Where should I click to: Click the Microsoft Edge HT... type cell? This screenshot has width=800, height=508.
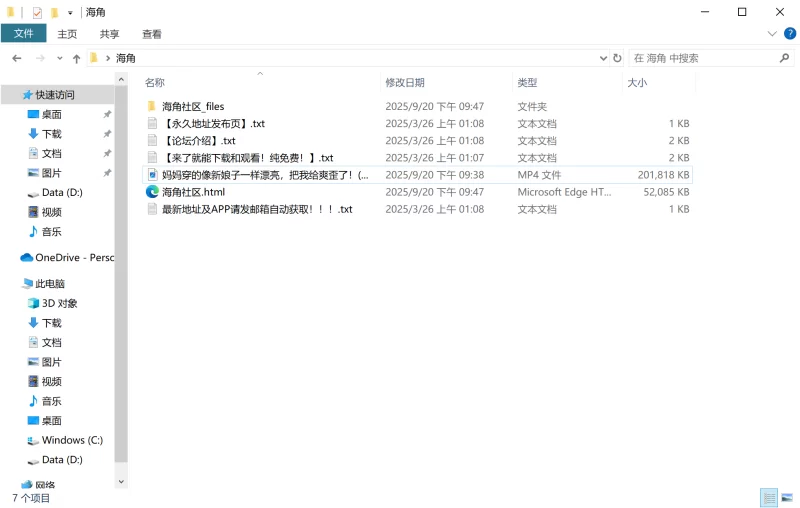(x=564, y=192)
